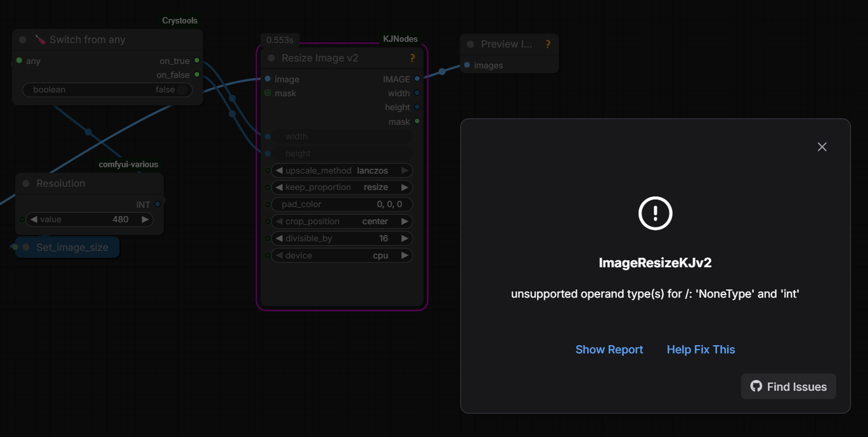The height and width of the screenshot is (437, 868).
Task: Click the divisible_by 16 value field
Action: tap(342, 239)
